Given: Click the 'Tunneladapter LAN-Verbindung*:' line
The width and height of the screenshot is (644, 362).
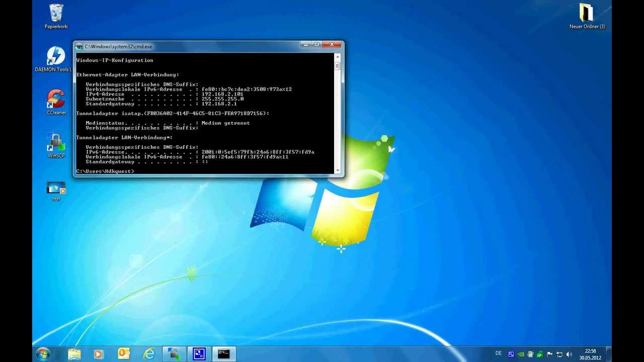Looking at the screenshot, I should point(124,138).
